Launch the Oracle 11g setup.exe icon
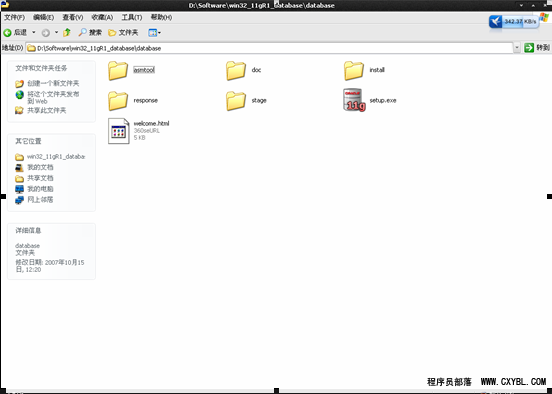This screenshot has width=552, height=394. click(354, 100)
